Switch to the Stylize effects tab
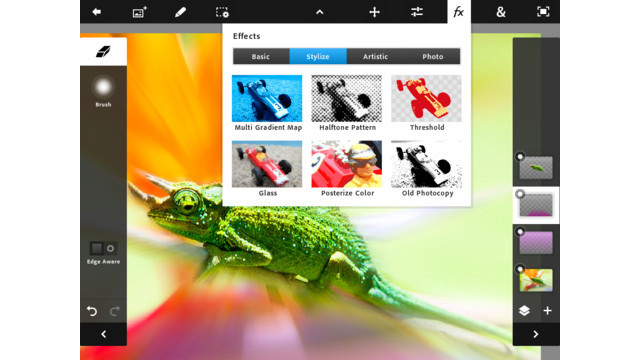Screen dimensions: 640x360 [318, 56]
